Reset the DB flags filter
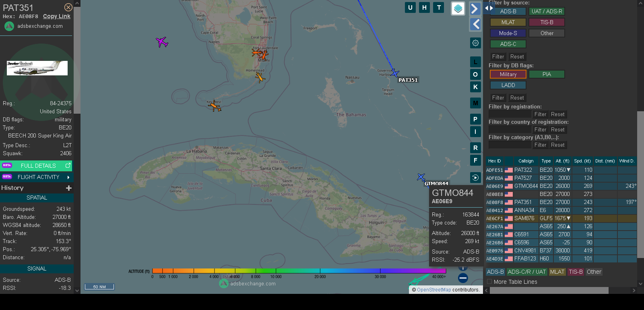644x310 pixels. point(517,98)
